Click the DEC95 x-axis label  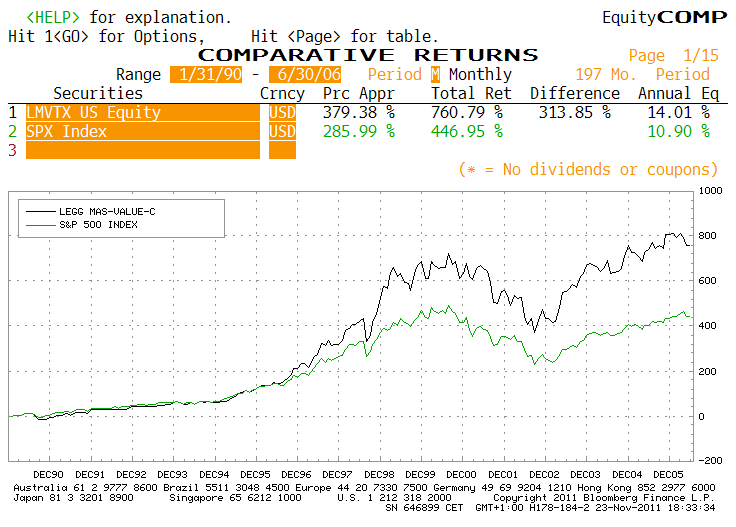click(x=255, y=475)
